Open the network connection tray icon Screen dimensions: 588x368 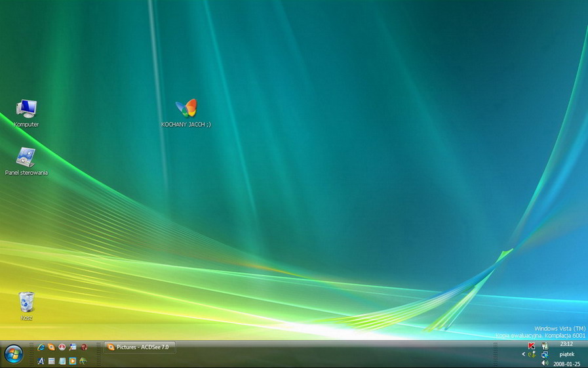pos(545,354)
